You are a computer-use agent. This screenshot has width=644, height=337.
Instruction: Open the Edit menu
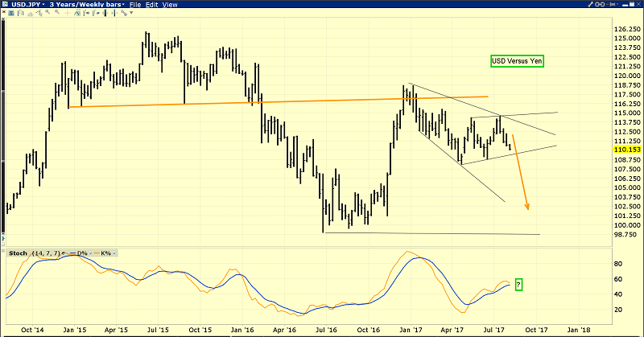[x=151, y=5]
